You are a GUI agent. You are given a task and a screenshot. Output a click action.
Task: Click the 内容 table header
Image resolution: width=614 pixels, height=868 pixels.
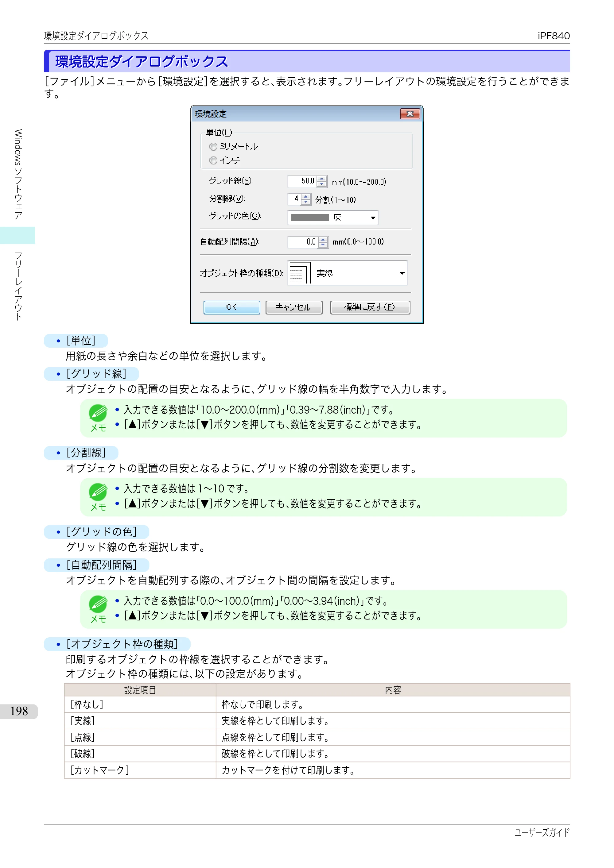coord(393,690)
